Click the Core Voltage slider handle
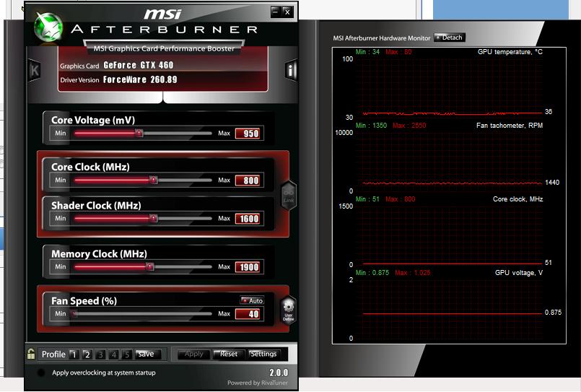The width and height of the screenshot is (581, 392). pyautogui.click(x=139, y=133)
